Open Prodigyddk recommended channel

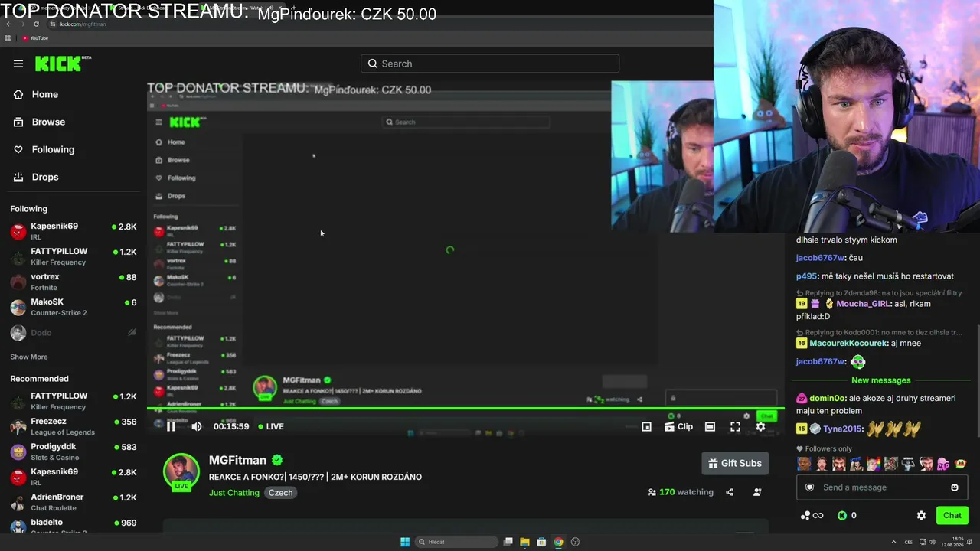coord(73,452)
